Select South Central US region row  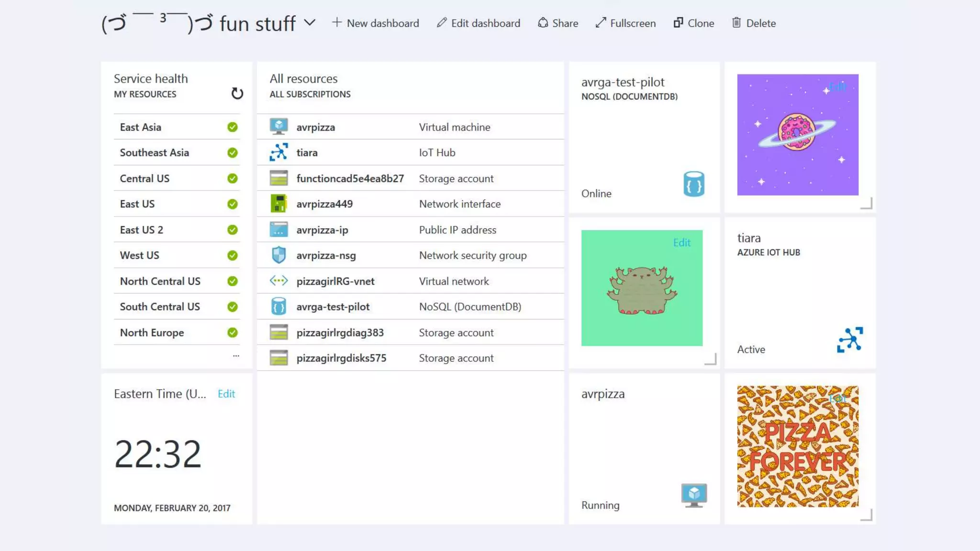click(x=177, y=307)
